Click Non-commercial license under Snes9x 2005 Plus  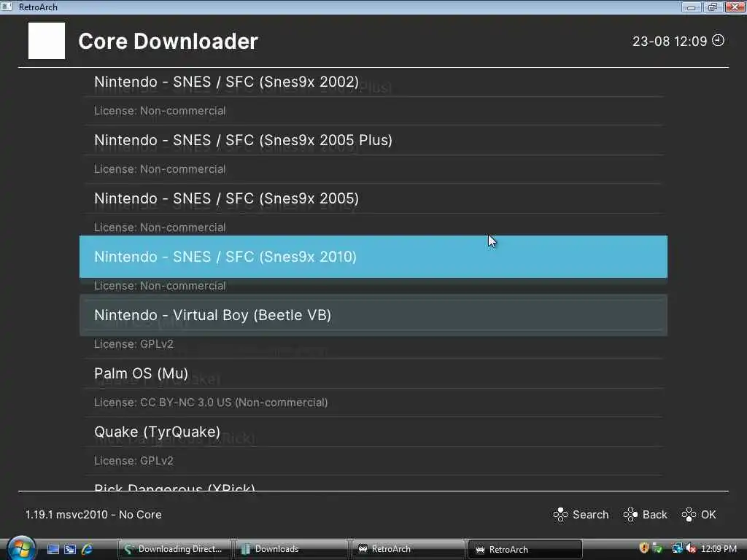pyautogui.click(x=160, y=169)
